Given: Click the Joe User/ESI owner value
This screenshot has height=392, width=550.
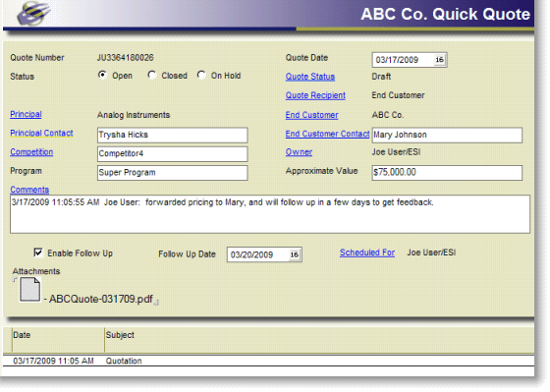Looking at the screenshot, I should (x=396, y=152).
